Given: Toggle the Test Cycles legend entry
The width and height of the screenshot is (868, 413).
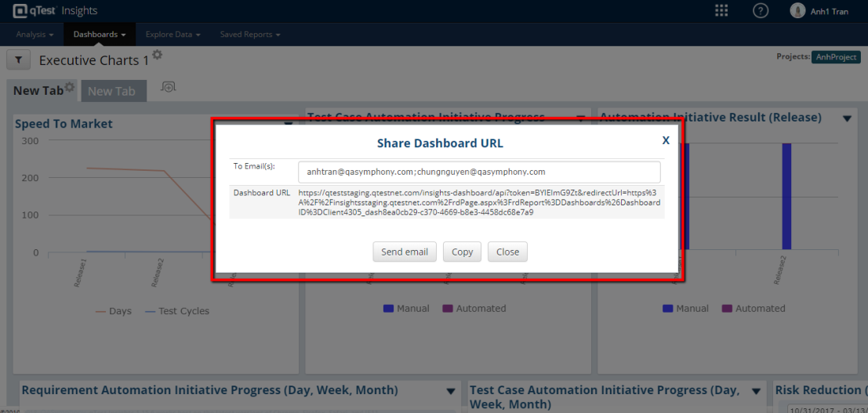Looking at the screenshot, I should click(177, 311).
